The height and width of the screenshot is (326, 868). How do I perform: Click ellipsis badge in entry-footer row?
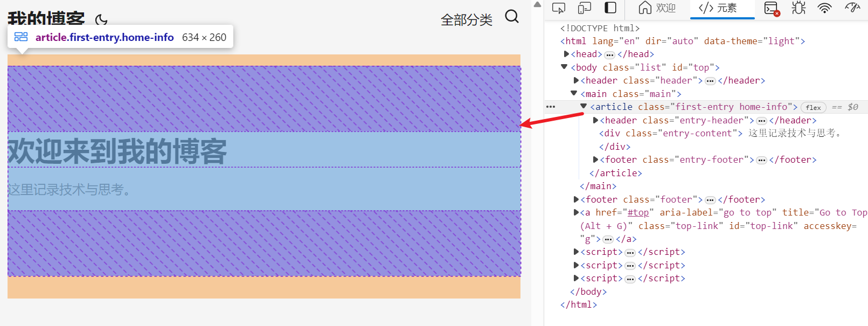(761, 161)
